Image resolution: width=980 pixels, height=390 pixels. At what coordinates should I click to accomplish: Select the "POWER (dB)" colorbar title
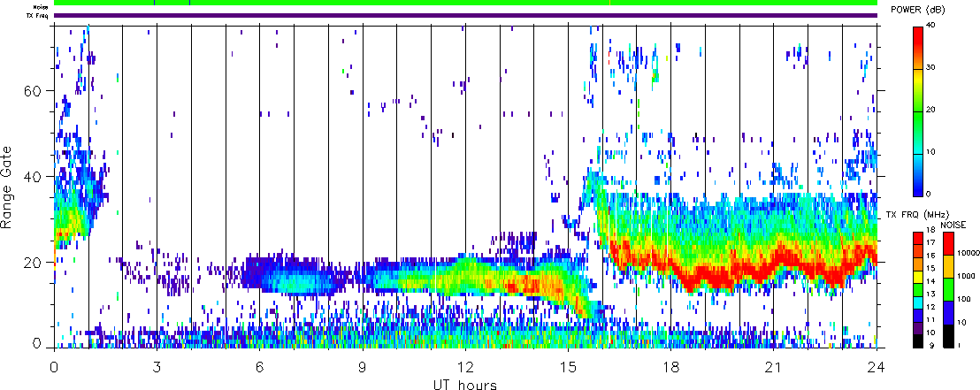tap(918, 10)
